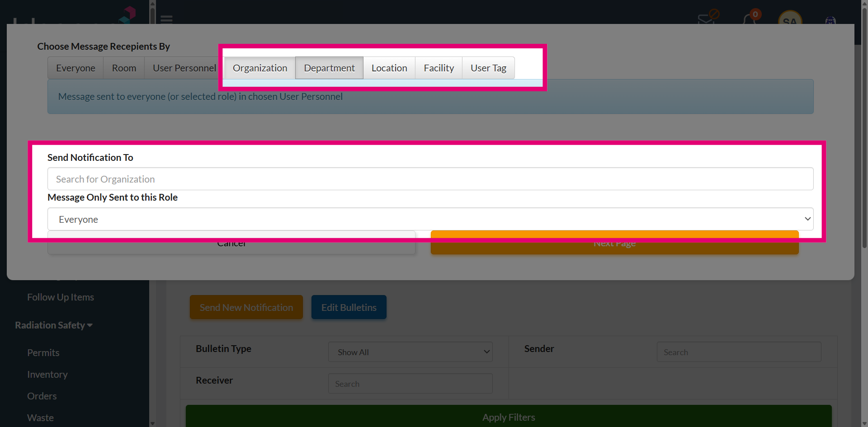Click the sidebar scroll down arrow
Image resolution: width=868 pixels, height=427 pixels.
tap(152, 423)
